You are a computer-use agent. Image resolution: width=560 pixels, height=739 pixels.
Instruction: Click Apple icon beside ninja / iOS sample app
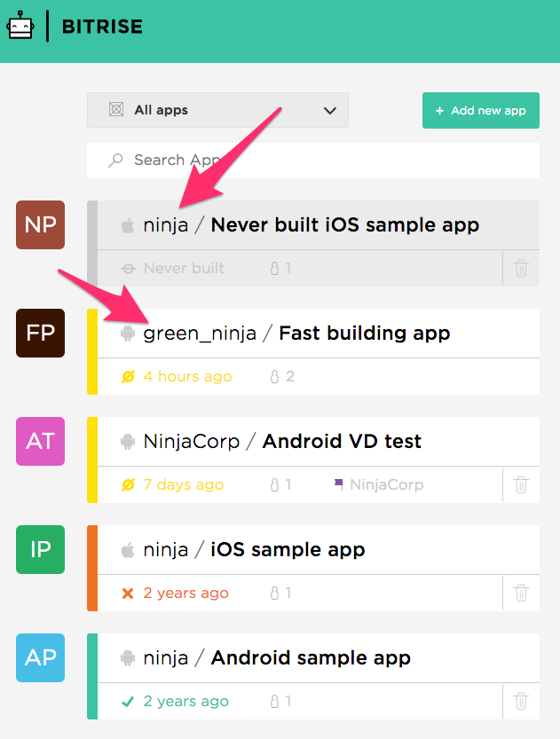[x=127, y=550]
